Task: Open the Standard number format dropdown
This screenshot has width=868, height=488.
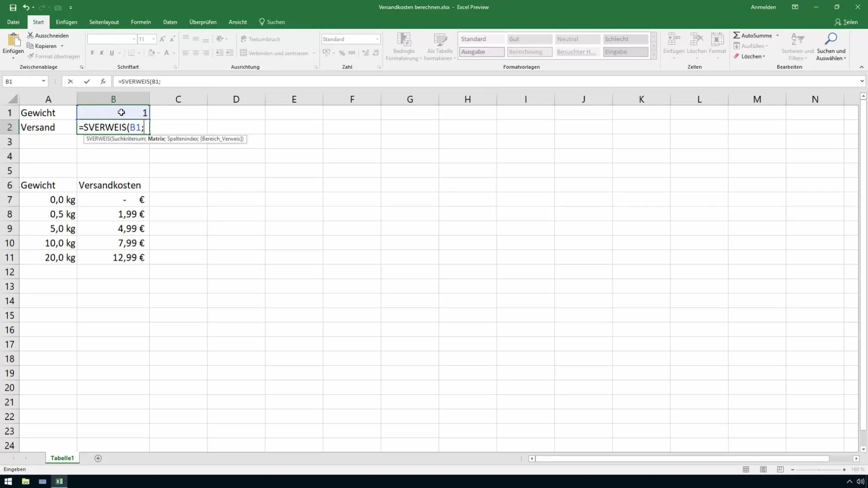Action: (x=377, y=39)
